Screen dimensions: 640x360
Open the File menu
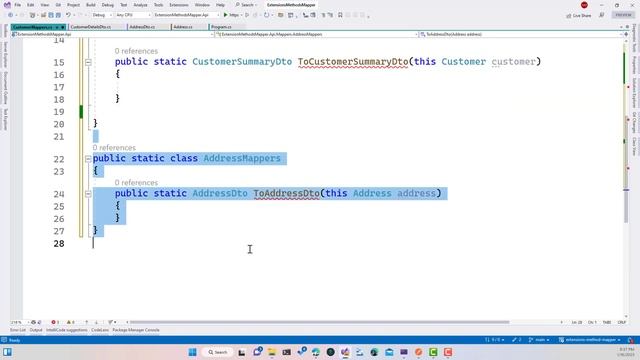18,5
